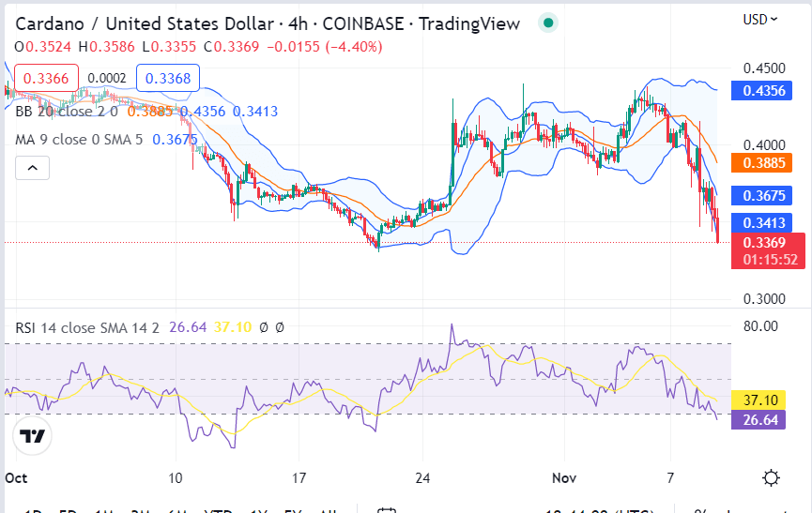Click the 0.3000 price scale value
This screenshot has width=812, height=513.
(x=764, y=299)
